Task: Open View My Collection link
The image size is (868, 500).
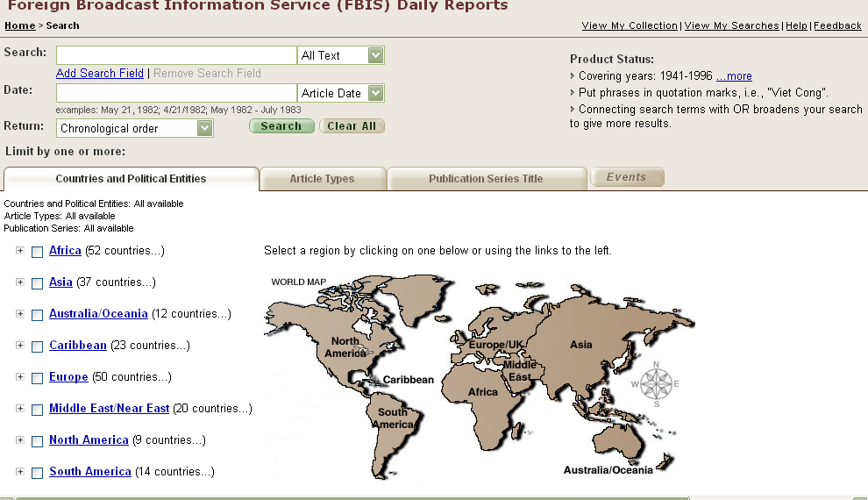Action: pyautogui.click(x=630, y=25)
